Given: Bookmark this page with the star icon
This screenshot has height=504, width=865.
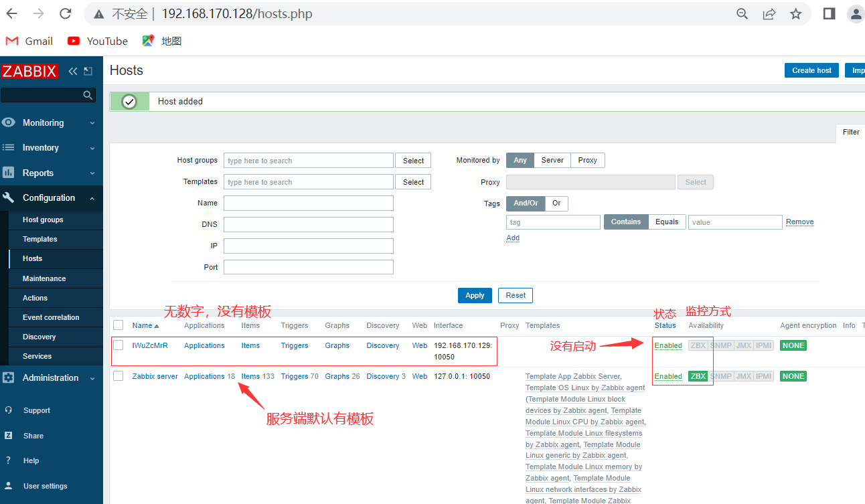Looking at the screenshot, I should point(796,13).
